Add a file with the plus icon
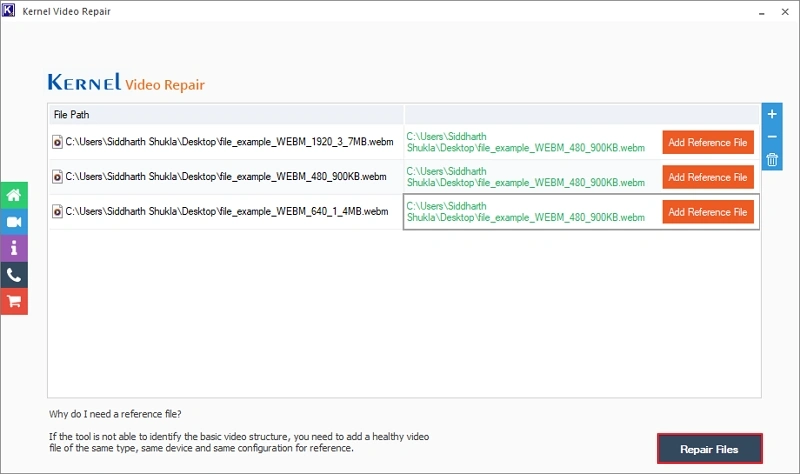Viewport: 800px width, 474px height. (772, 114)
